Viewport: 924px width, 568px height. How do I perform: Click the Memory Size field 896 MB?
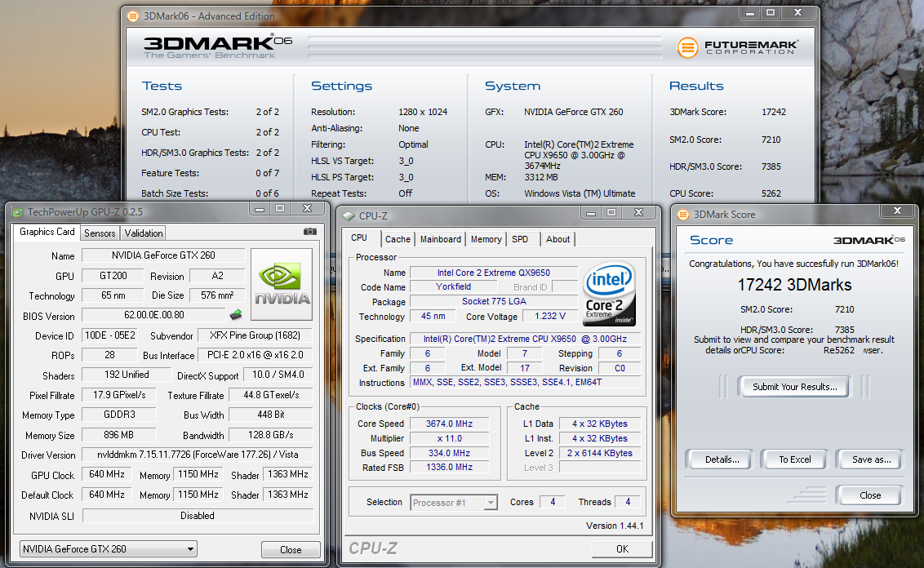pyautogui.click(x=118, y=435)
